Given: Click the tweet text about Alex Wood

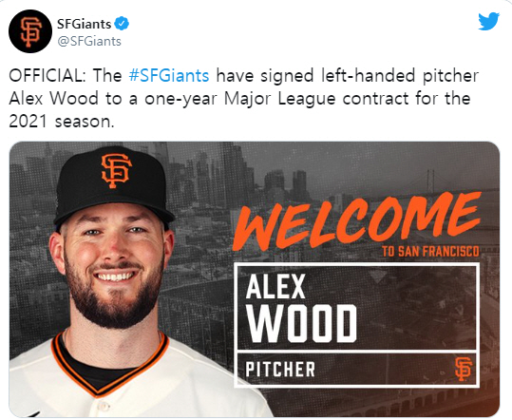Looking at the screenshot, I should click(x=243, y=98).
